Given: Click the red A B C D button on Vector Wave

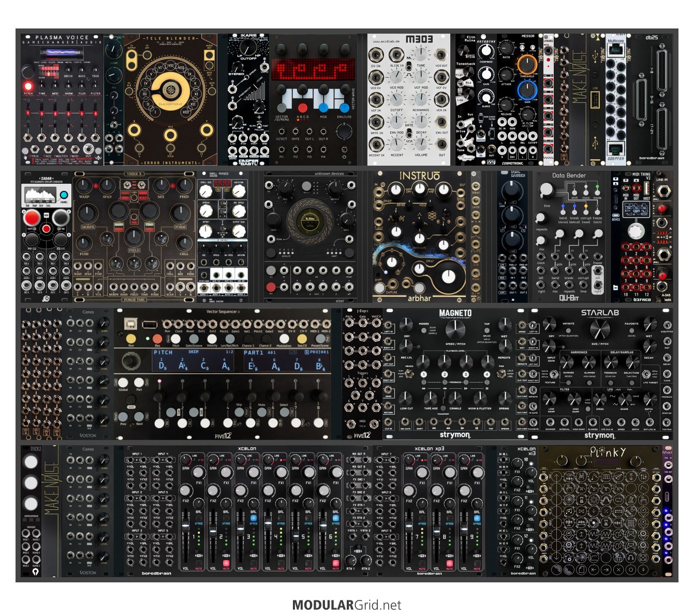Looking at the screenshot, I should coord(303,108).
